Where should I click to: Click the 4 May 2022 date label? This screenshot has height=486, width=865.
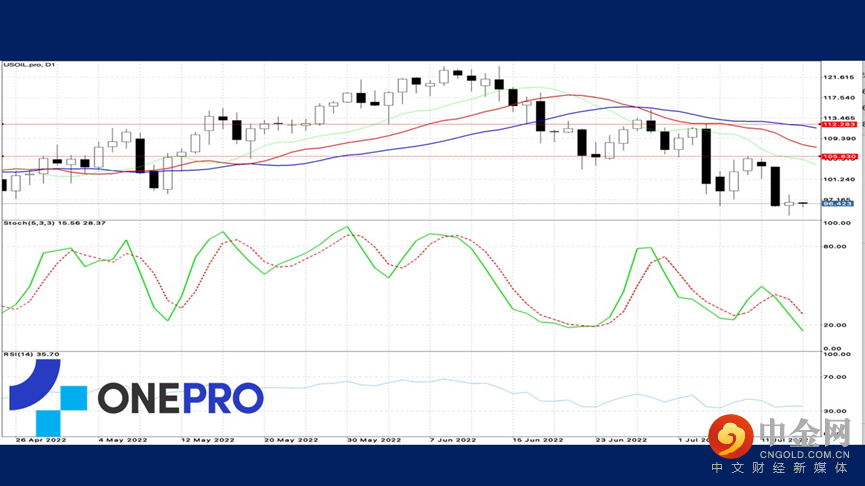coord(122,440)
